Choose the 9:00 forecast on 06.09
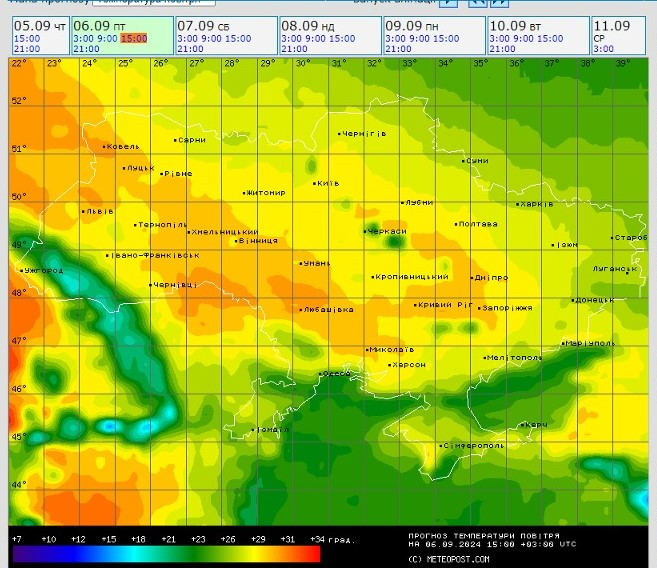This screenshot has width=657, height=568. [x=106, y=38]
